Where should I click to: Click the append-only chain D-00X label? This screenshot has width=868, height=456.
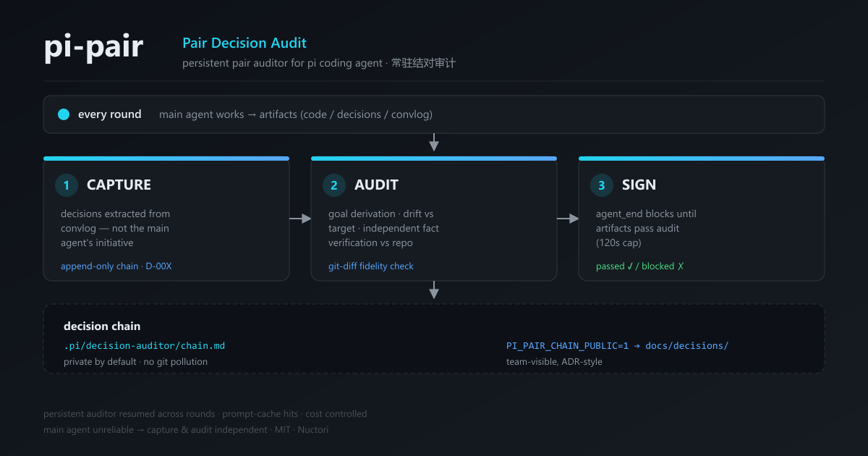click(116, 266)
